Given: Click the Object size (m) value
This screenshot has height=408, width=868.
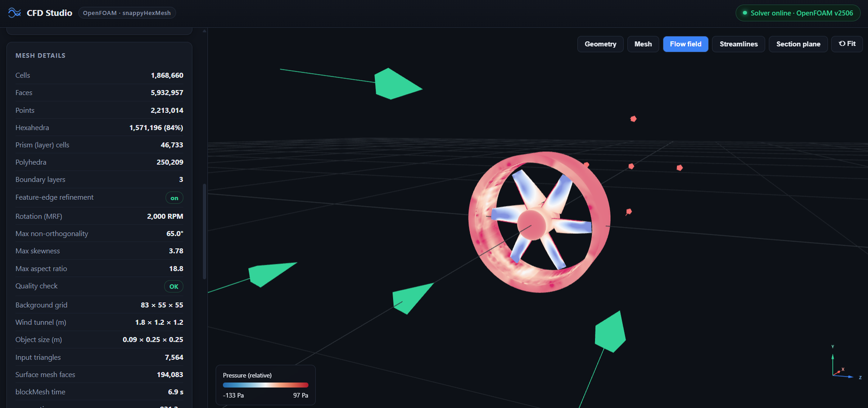Looking at the screenshot, I should point(153,340).
